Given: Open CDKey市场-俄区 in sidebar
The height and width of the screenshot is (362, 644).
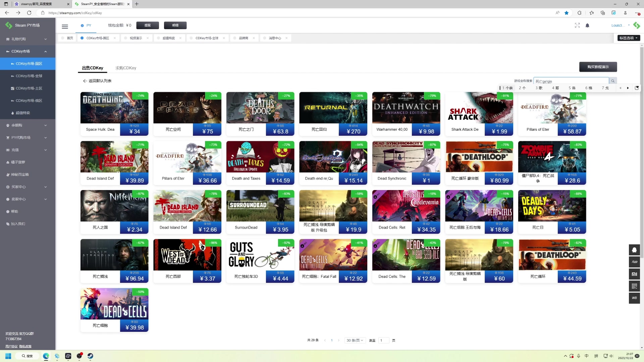Looking at the screenshot, I should tap(28, 101).
